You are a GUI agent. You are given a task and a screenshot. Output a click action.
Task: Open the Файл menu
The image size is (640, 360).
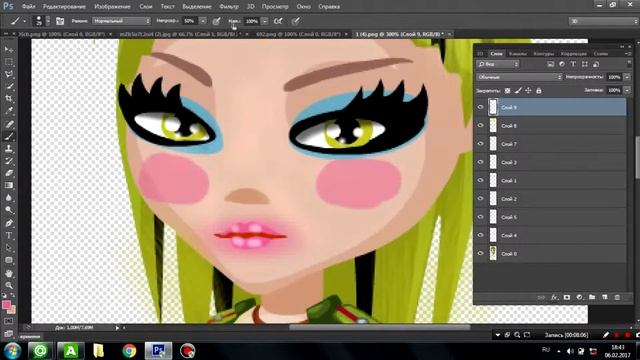28,7
